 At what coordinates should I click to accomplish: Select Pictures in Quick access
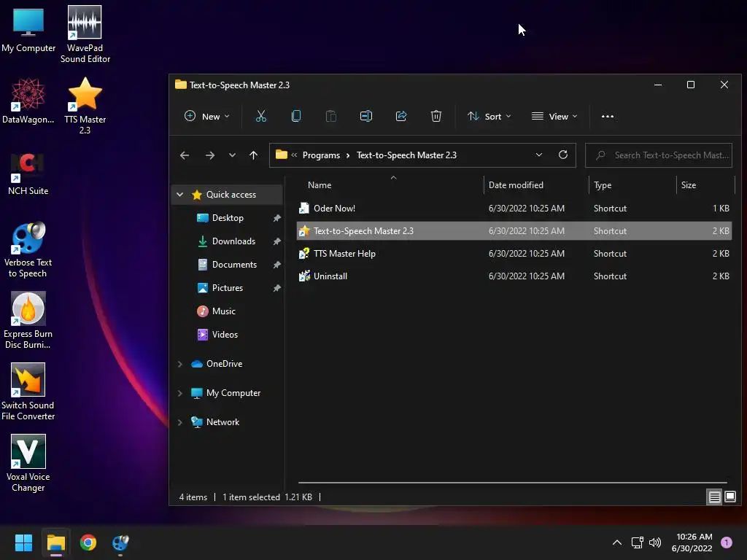228,287
